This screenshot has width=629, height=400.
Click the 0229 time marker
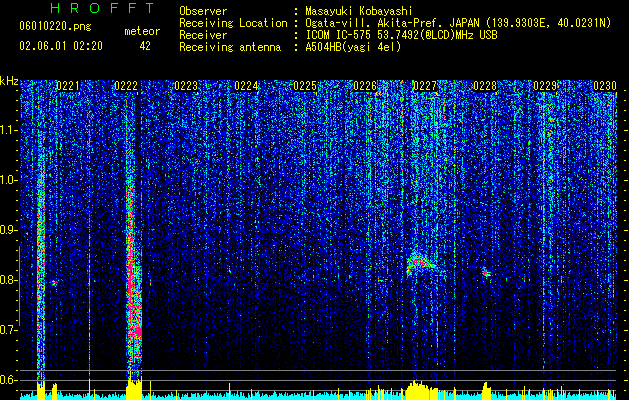pyautogui.click(x=545, y=86)
